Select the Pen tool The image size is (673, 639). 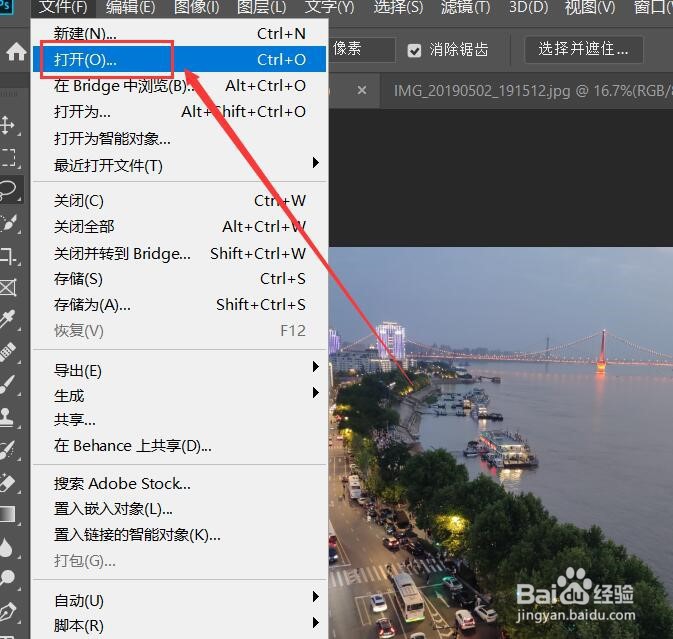[x=8, y=612]
